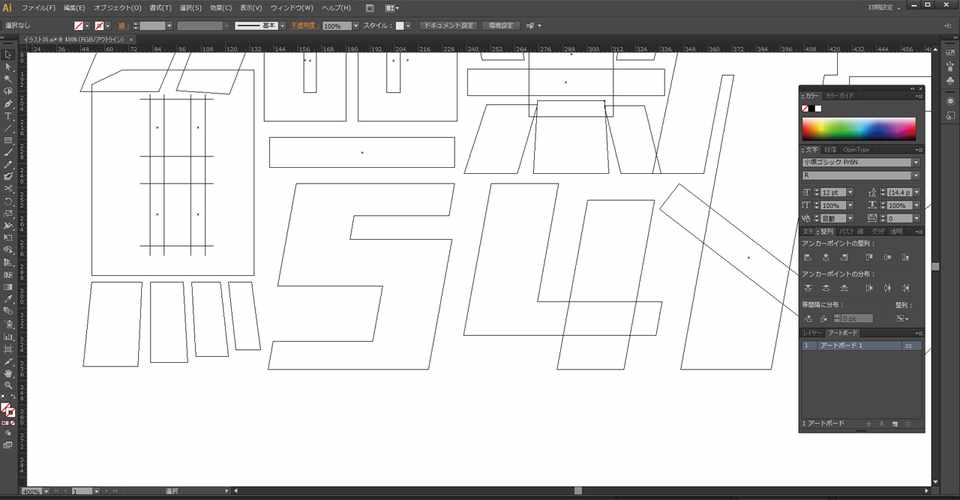The height and width of the screenshot is (500, 960).
Task: Pick a color from the spectrum bar
Action: click(x=859, y=129)
